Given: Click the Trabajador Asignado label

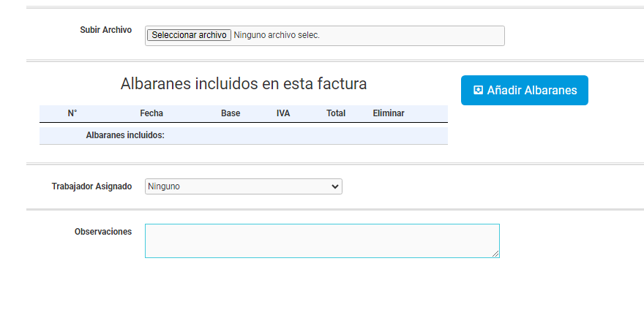Looking at the screenshot, I should pyautogui.click(x=91, y=186).
